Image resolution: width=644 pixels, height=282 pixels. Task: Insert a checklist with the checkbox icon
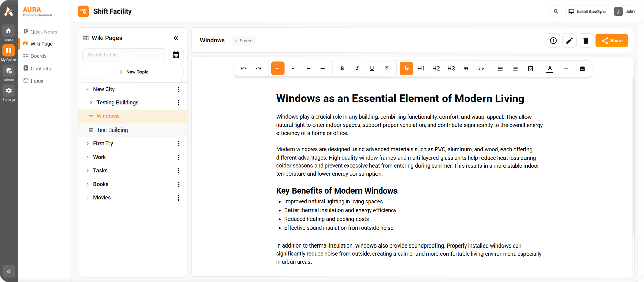click(530, 69)
